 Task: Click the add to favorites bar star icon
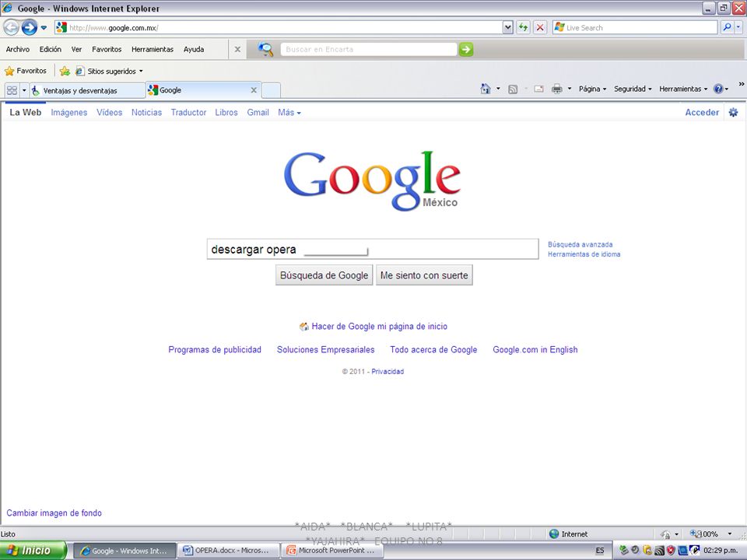[x=65, y=71]
